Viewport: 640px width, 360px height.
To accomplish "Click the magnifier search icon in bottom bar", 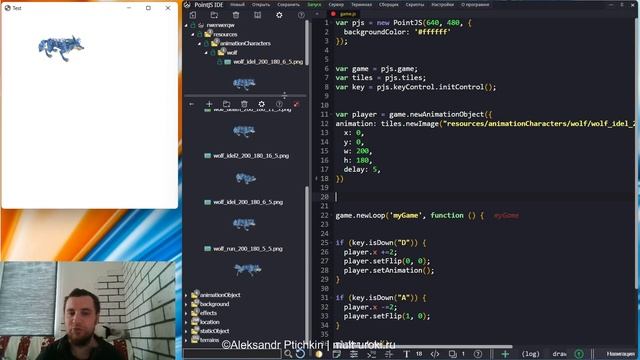I will pyautogui.click(x=288, y=354).
